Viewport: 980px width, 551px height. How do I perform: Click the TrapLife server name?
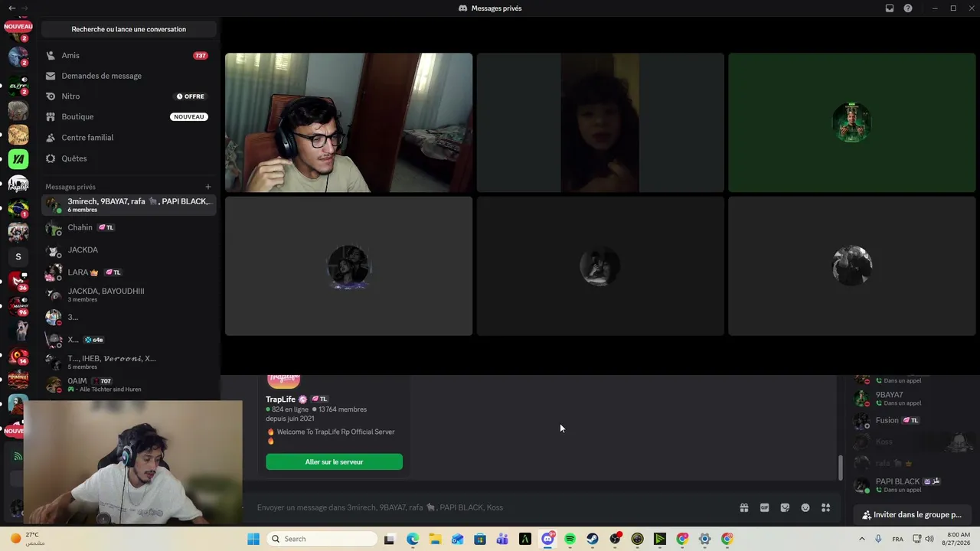(280, 399)
